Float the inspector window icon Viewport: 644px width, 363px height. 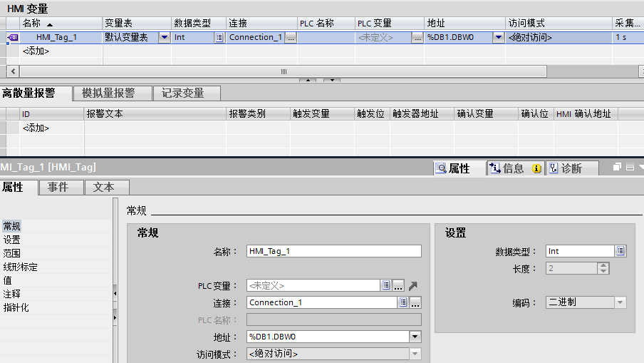[617, 167]
